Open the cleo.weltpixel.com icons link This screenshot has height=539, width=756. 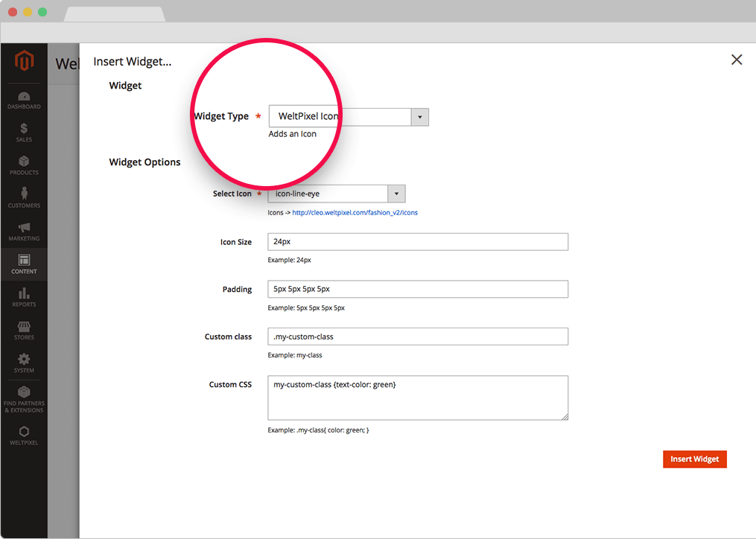355,213
